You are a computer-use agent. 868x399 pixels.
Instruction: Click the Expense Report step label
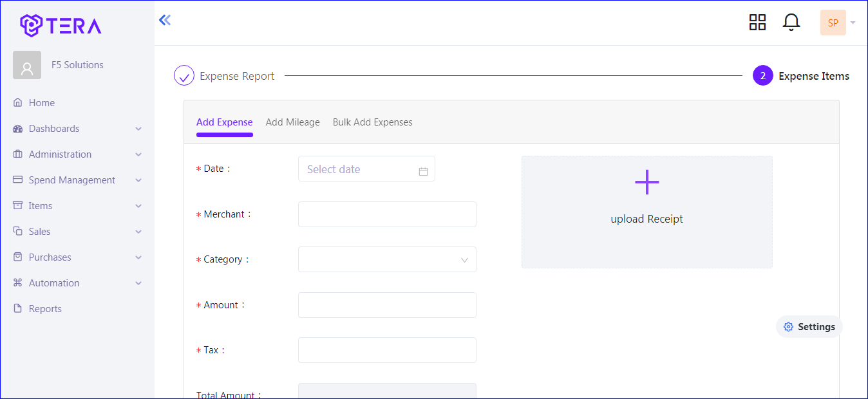point(237,76)
